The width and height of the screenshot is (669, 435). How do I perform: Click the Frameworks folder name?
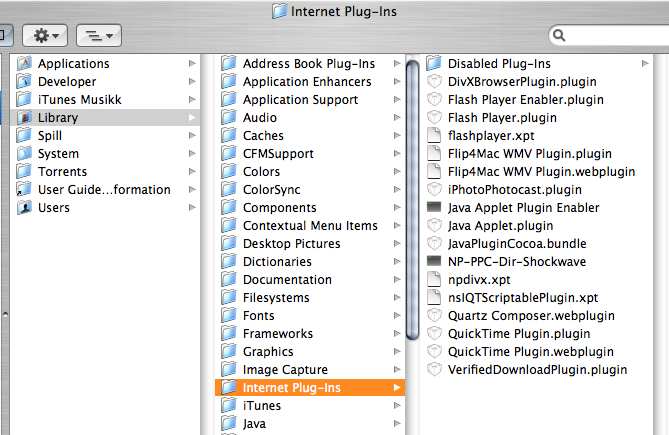click(x=278, y=334)
